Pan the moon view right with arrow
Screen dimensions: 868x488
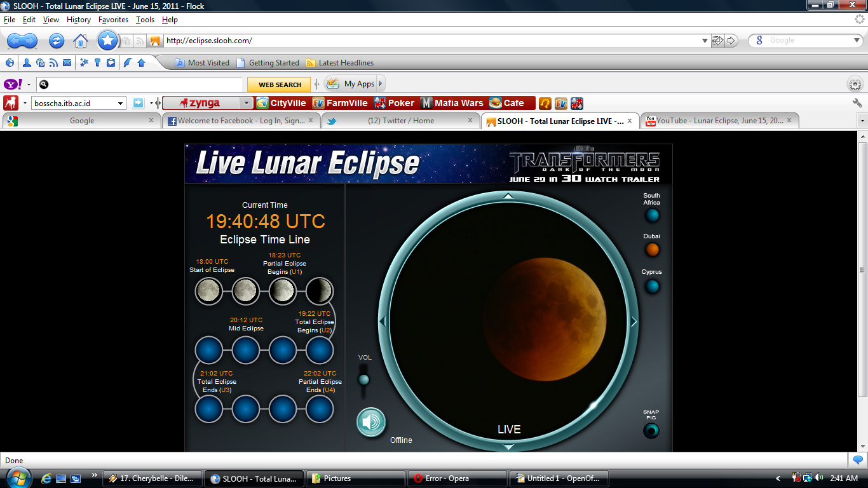point(634,322)
